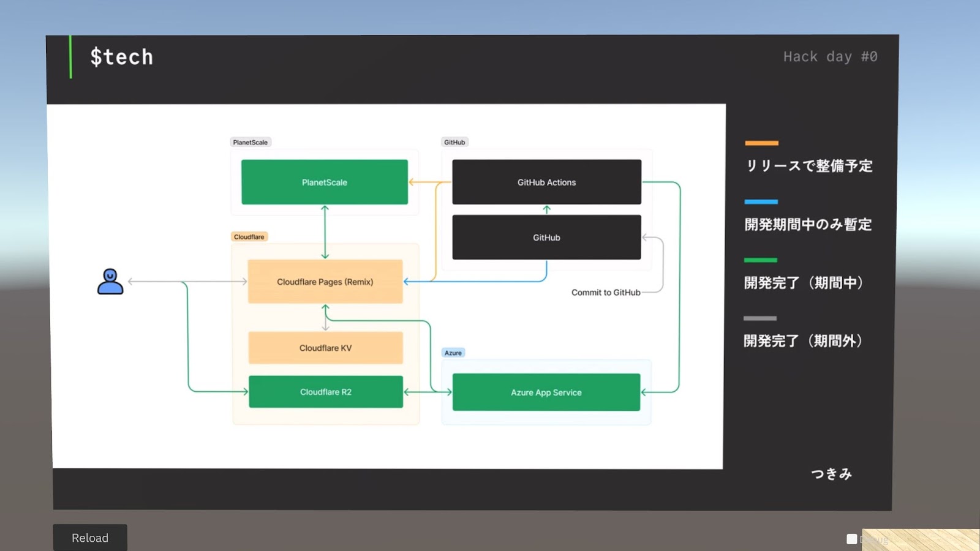Click the Cloudflare group label tag
980x551 pixels.
click(x=249, y=237)
